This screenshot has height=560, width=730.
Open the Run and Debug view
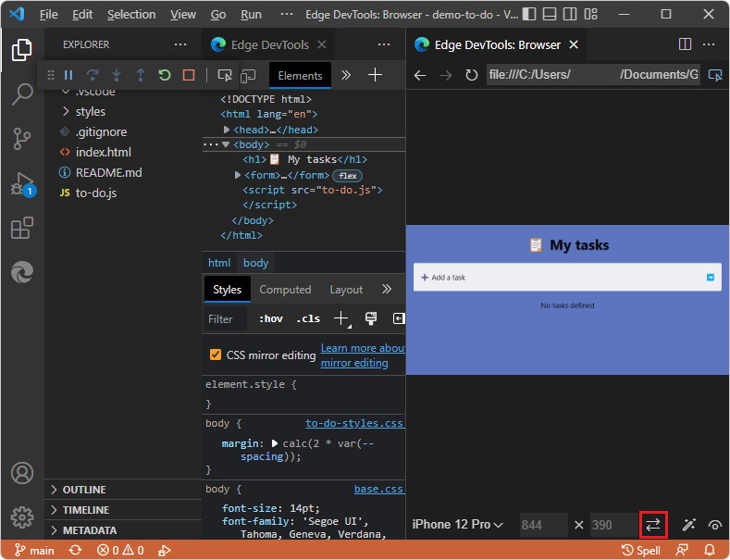tap(22, 184)
